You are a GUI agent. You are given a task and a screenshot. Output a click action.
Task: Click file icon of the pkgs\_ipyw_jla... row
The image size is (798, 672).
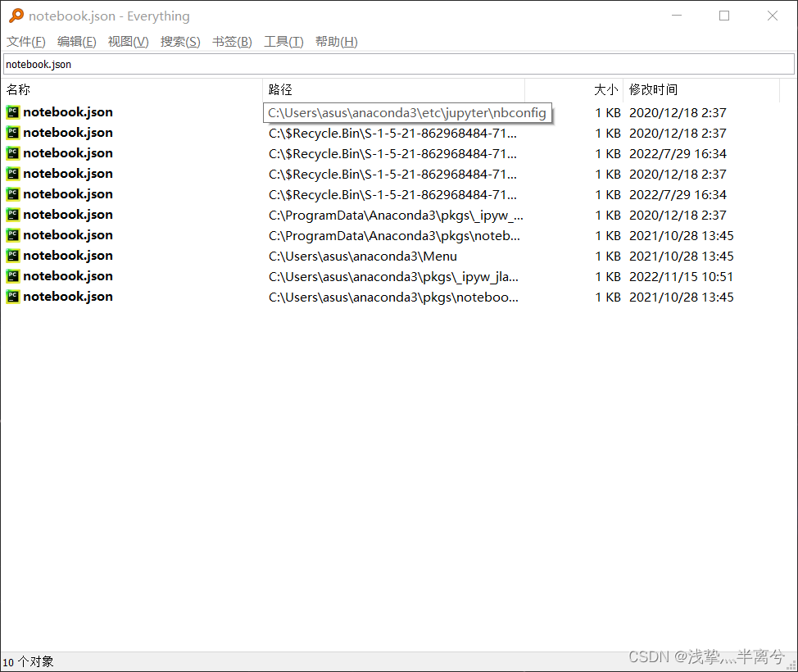13,276
